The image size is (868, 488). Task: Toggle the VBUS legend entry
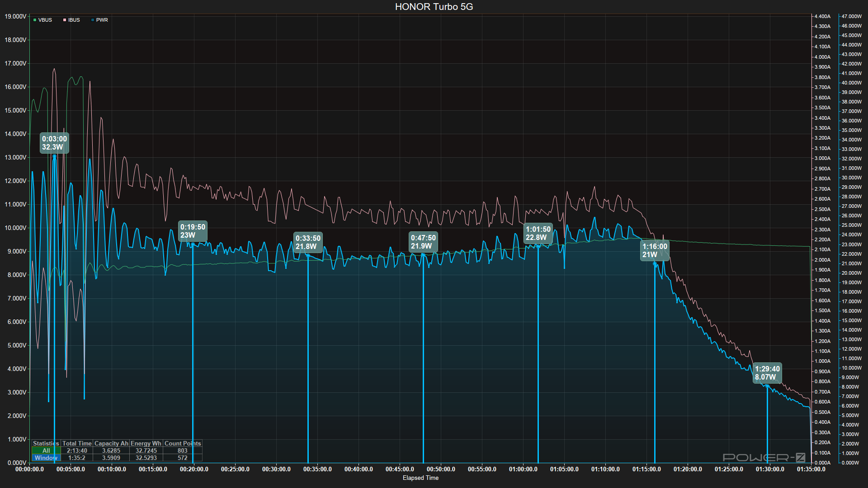coord(42,20)
